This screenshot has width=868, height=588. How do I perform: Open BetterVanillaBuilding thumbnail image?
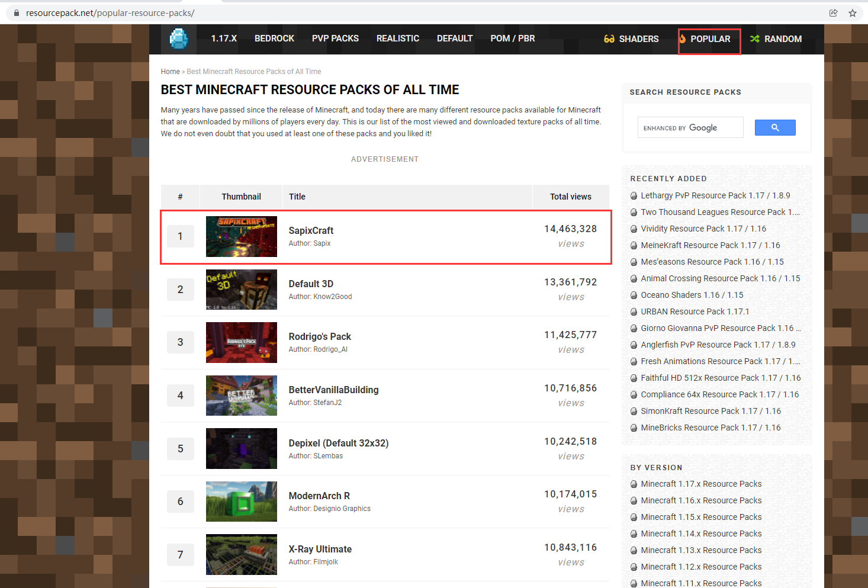coord(242,396)
